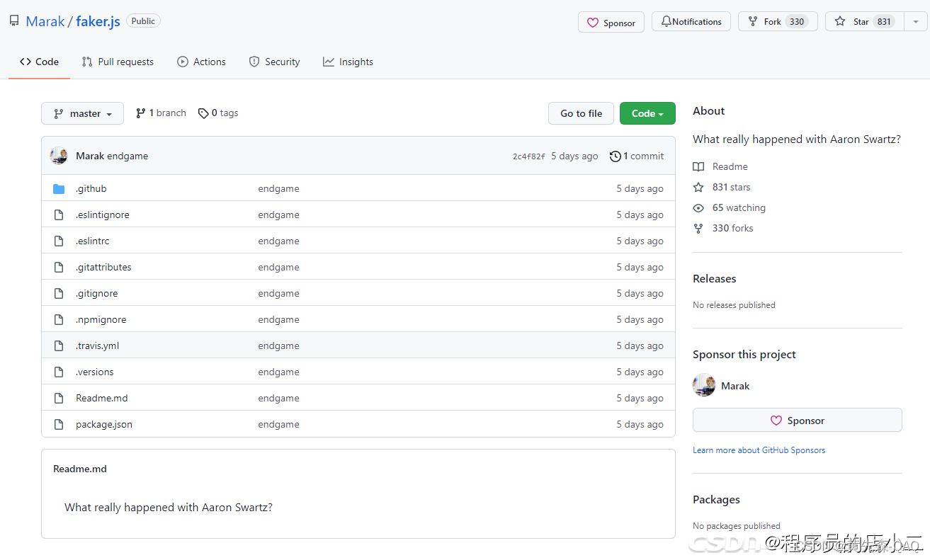
Task: Click the .github folder icon
Action: [x=59, y=188]
